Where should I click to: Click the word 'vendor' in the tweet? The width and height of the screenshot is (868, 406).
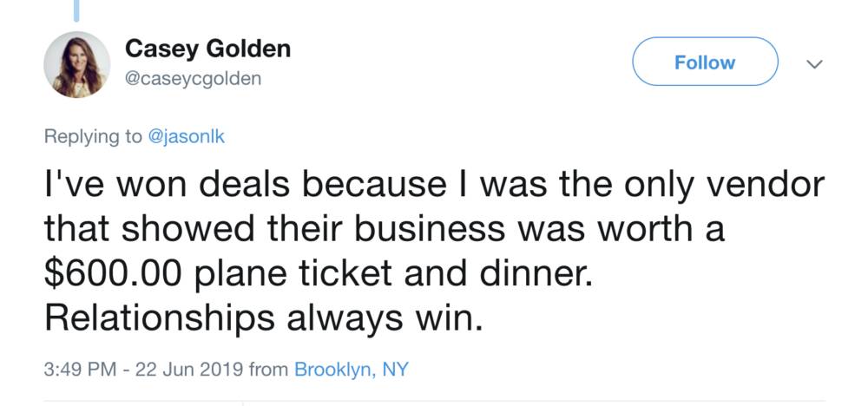click(766, 184)
